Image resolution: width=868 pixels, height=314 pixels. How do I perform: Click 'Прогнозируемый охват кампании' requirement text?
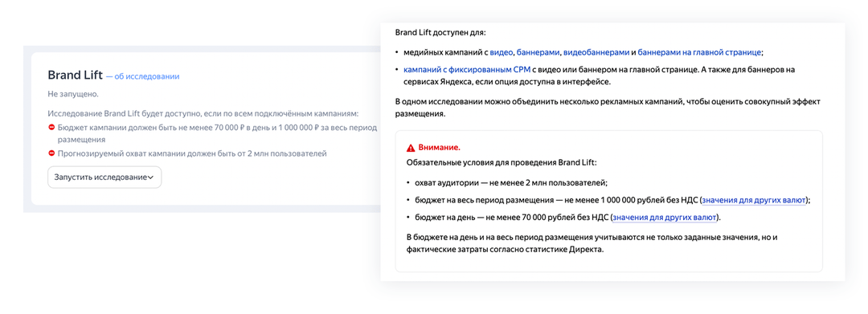(x=192, y=153)
